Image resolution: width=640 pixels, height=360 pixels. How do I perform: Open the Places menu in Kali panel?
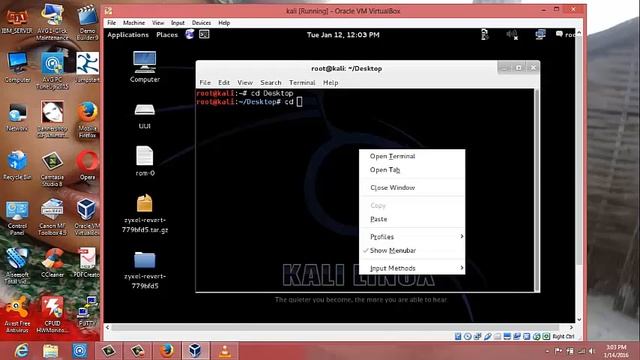(167, 35)
